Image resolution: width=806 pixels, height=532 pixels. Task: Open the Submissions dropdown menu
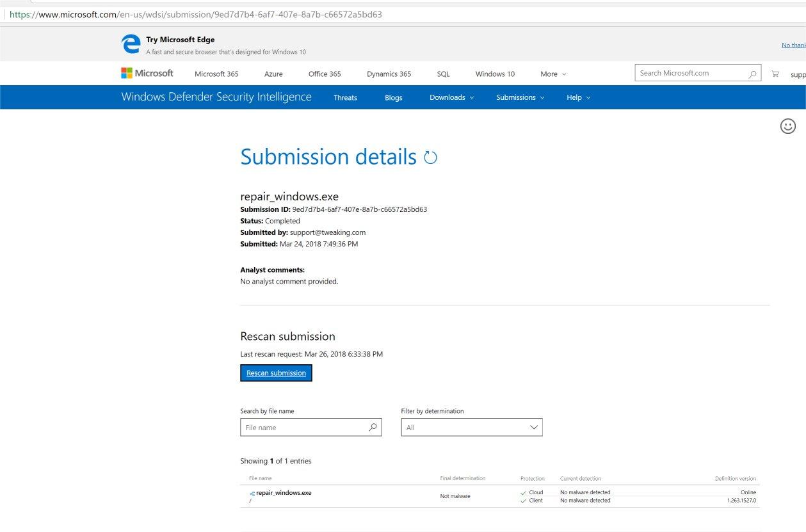pyautogui.click(x=520, y=97)
